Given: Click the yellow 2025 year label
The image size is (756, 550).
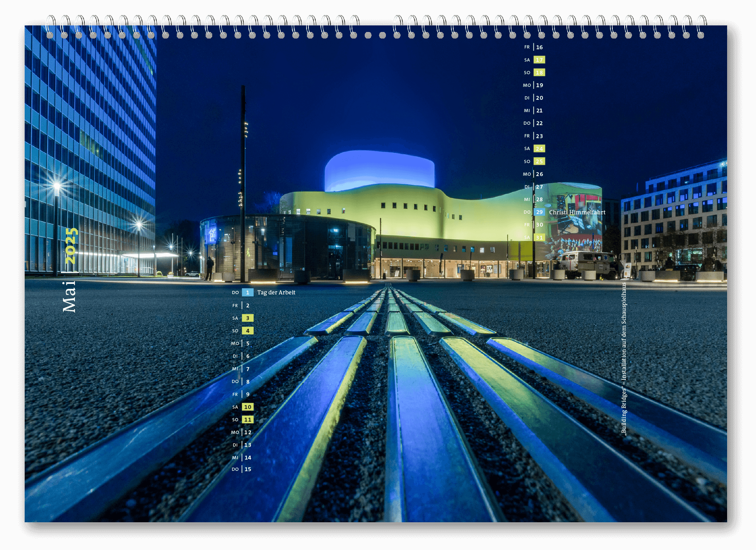Looking at the screenshot, I should tap(71, 246).
